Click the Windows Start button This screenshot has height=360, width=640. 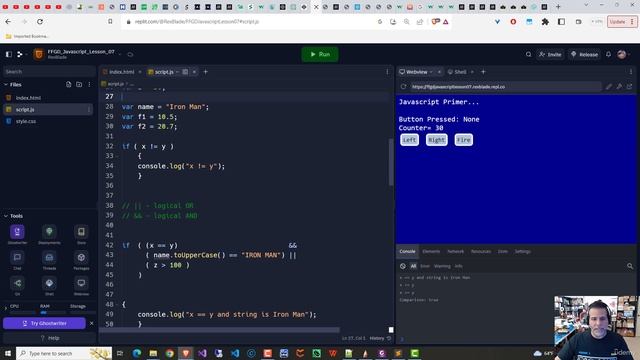[x=8, y=353]
